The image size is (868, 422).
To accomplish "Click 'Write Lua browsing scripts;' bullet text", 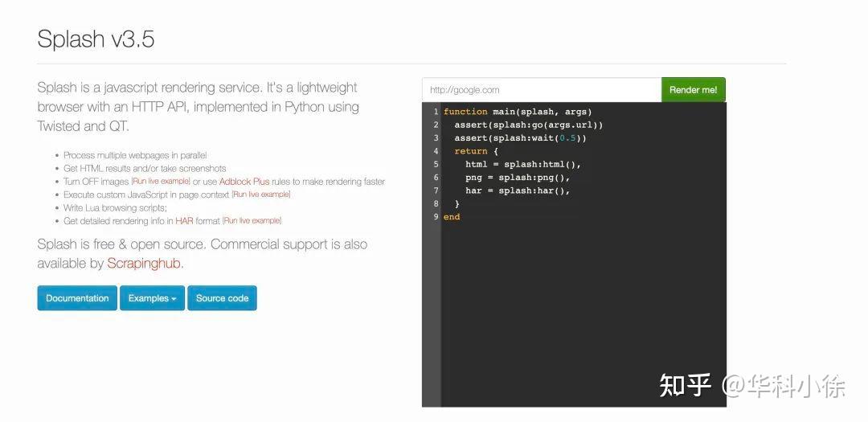I will [x=115, y=208].
